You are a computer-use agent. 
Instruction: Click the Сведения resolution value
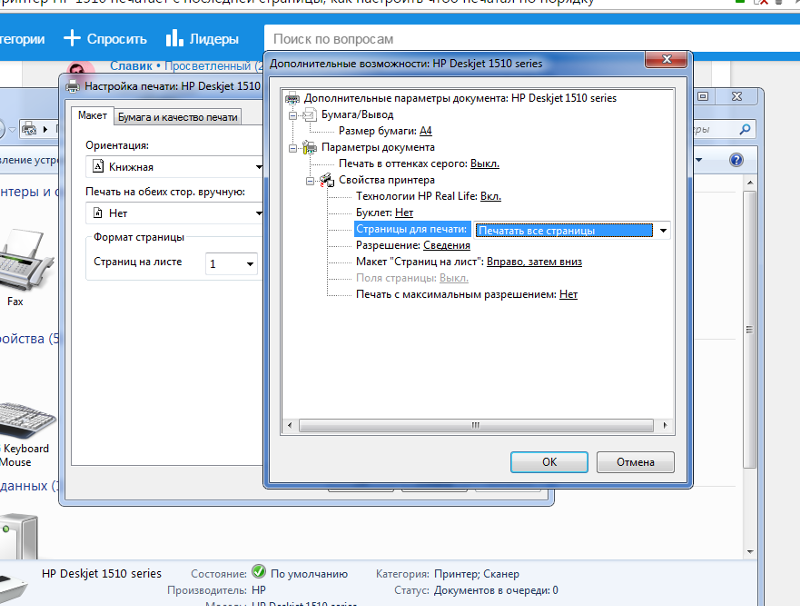446,245
